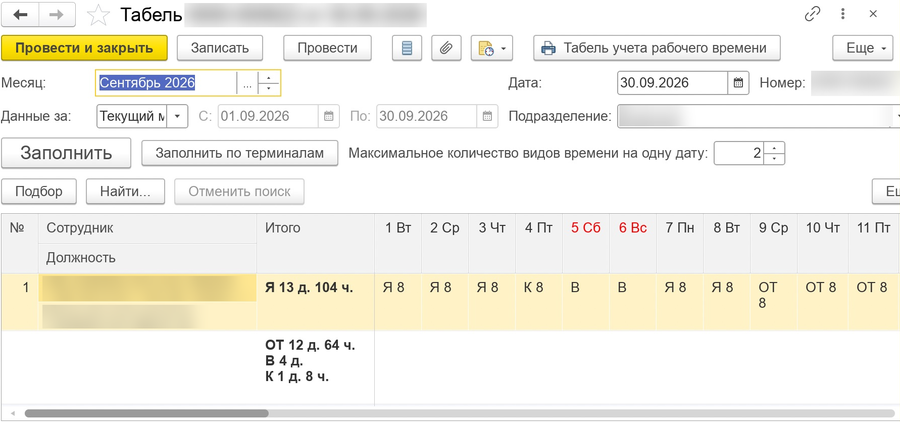This screenshot has height=422, width=900.
Task: Click the 9 Ср day column header
Action: pyautogui.click(x=773, y=243)
